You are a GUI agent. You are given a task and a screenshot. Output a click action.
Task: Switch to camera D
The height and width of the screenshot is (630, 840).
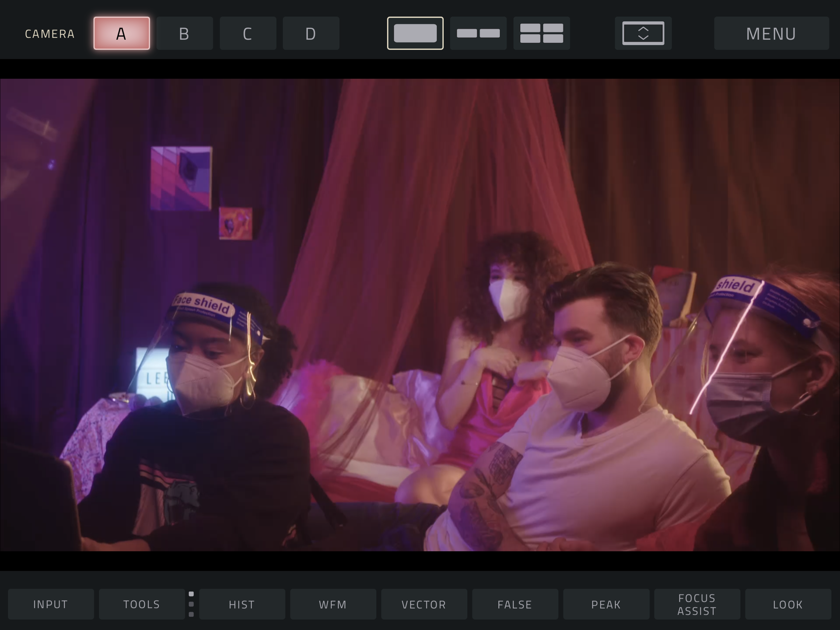click(x=311, y=33)
